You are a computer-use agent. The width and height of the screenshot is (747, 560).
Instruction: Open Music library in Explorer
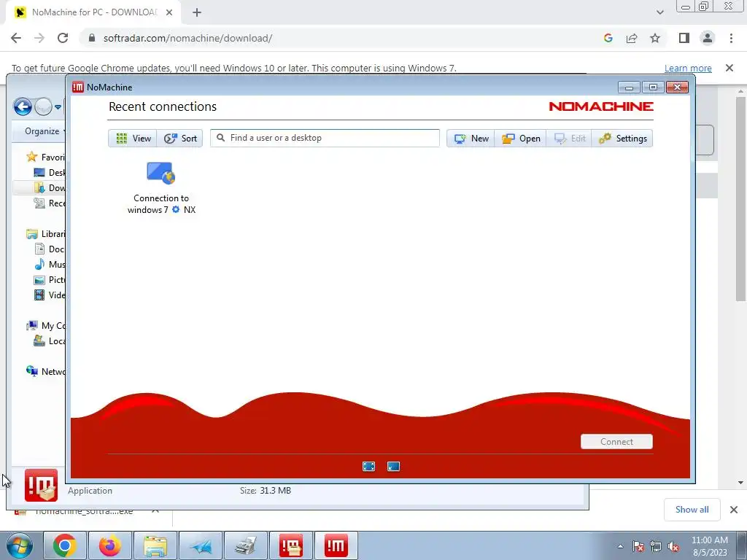[50, 264]
